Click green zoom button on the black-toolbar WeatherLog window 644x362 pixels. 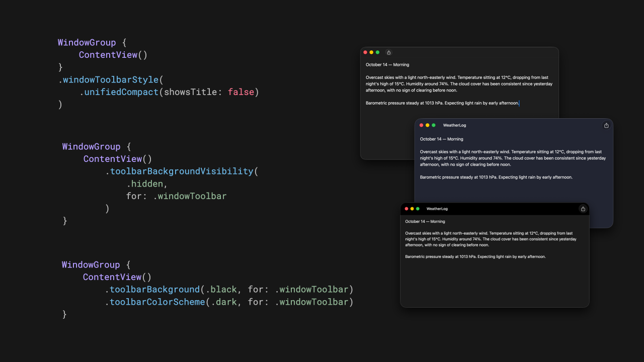point(418,209)
